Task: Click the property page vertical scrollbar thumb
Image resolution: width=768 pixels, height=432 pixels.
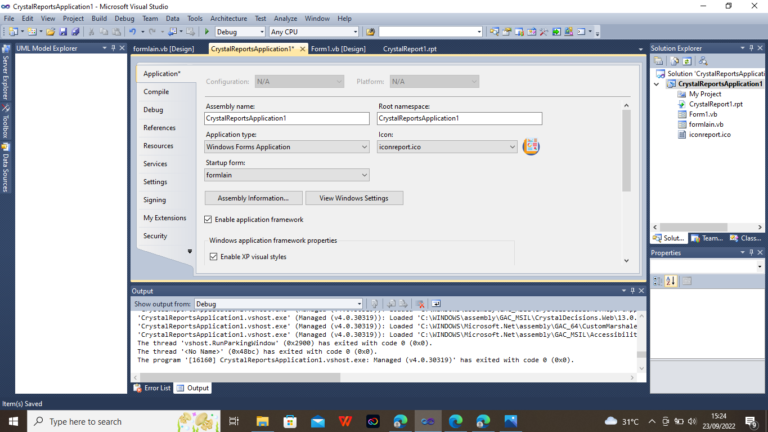Action: click(626, 151)
